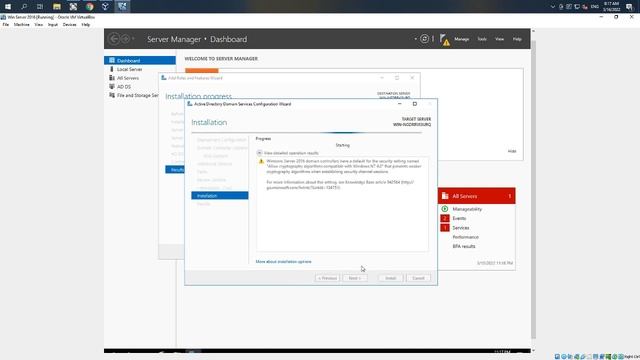The height and width of the screenshot is (360, 640).
Task: Open the dropdown arrow beside refresh icon
Action: point(416,39)
